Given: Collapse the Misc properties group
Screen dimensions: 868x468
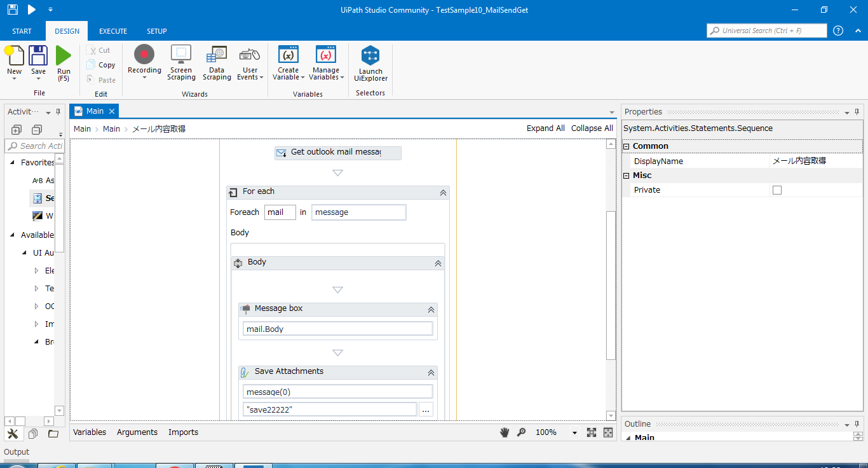Looking at the screenshot, I should point(627,175).
